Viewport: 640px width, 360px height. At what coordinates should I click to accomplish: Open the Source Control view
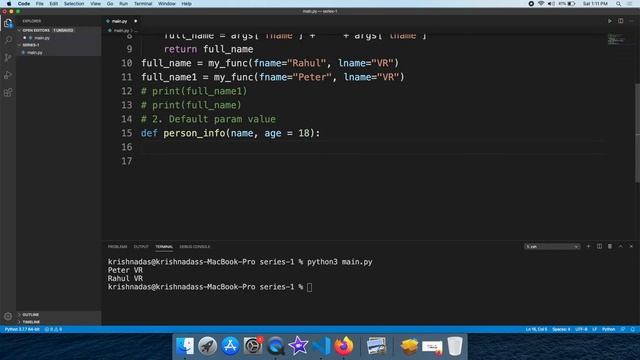(8, 58)
